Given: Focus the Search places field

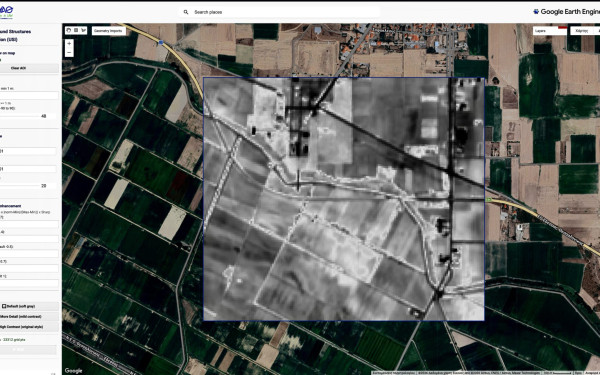Looking at the screenshot, I should point(279,12).
